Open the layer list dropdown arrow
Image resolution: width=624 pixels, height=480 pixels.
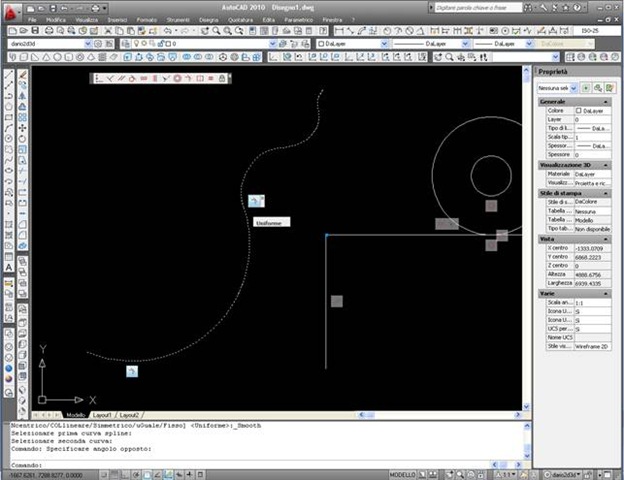273,44
